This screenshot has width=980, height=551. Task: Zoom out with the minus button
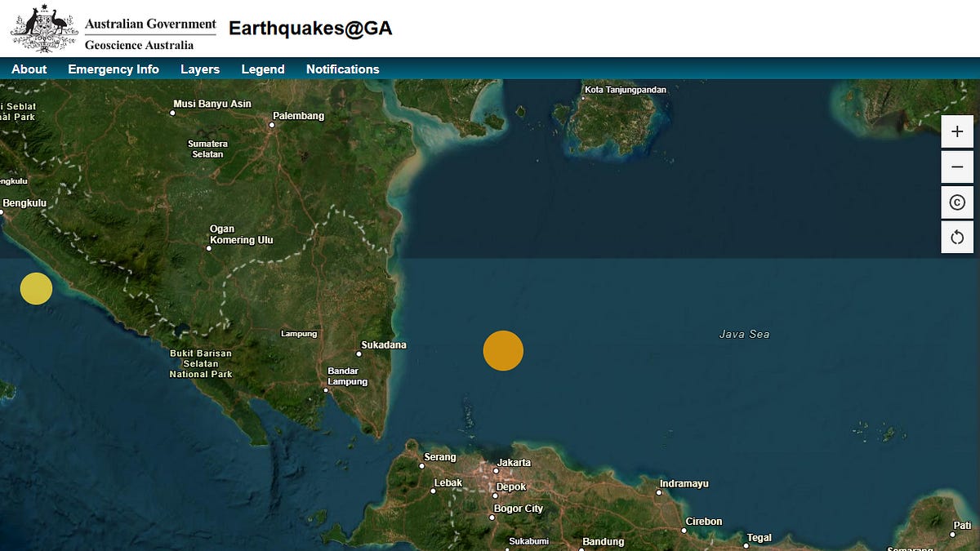pos(957,167)
